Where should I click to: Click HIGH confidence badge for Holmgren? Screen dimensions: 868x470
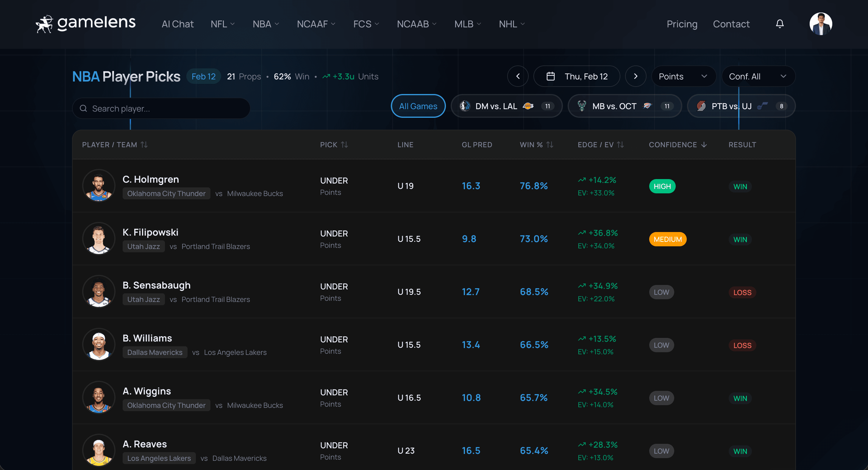tap(662, 186)
